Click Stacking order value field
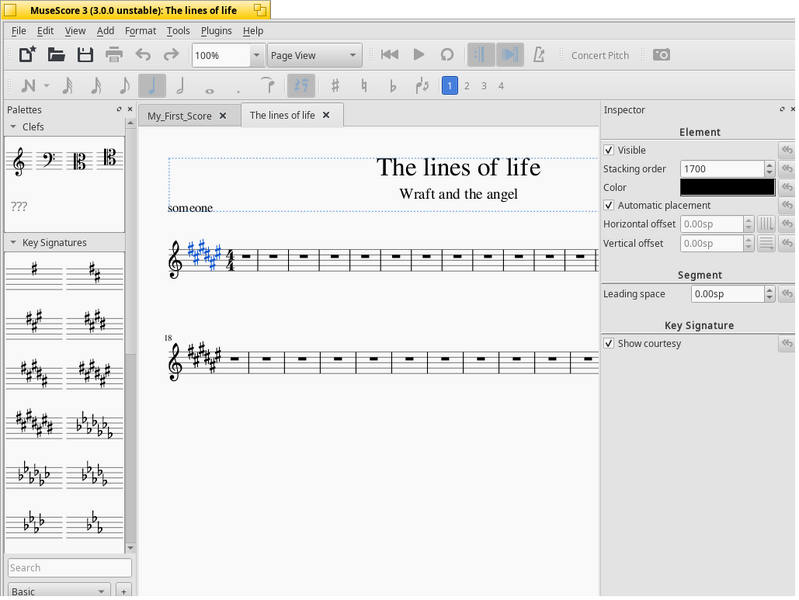The width and height of the screenshot is (799, 600). pos(722,169)
